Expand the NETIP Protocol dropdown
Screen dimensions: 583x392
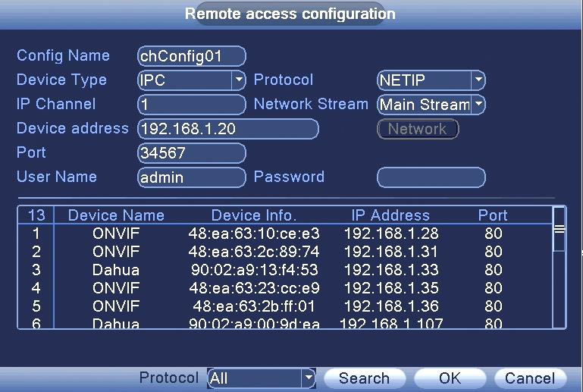click(478, 80)
